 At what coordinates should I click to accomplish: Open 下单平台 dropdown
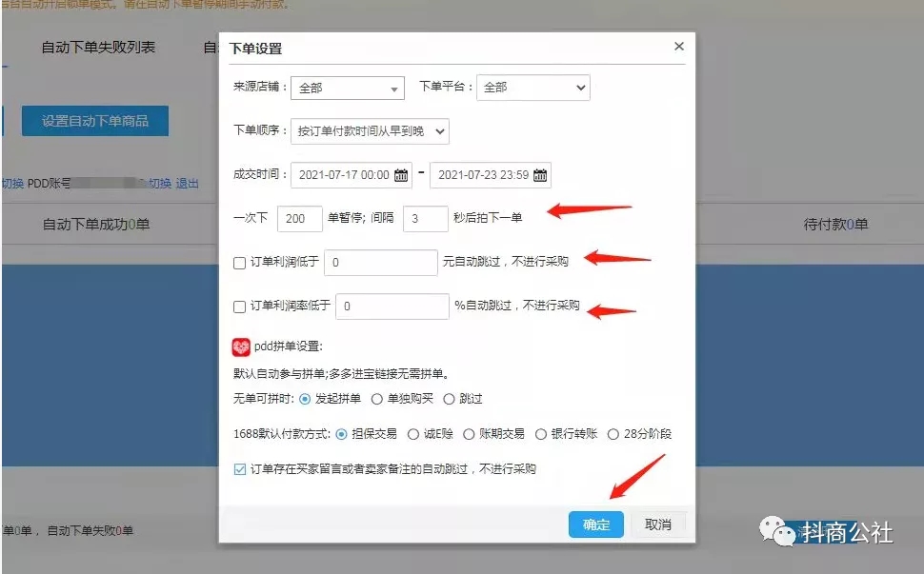point(533,88)
